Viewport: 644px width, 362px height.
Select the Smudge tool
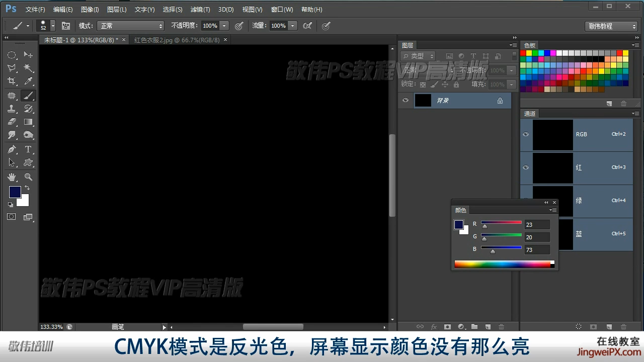click(12, 135)
